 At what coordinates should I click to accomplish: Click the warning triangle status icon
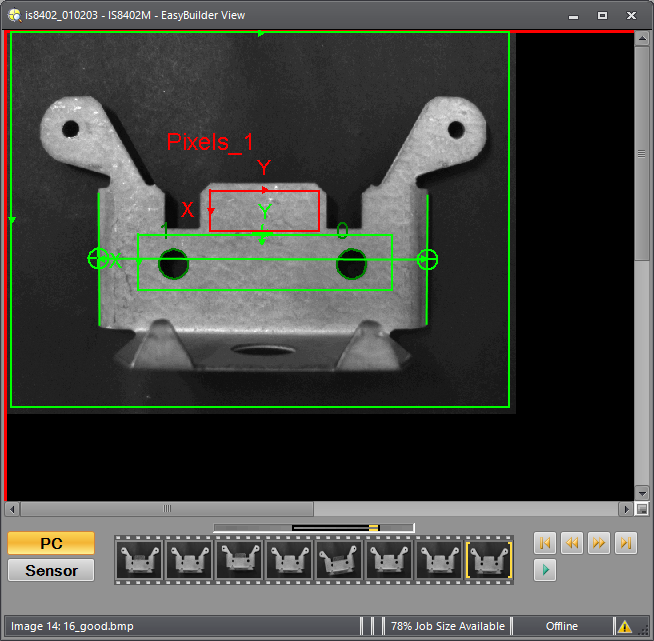(x=625, y=627)
